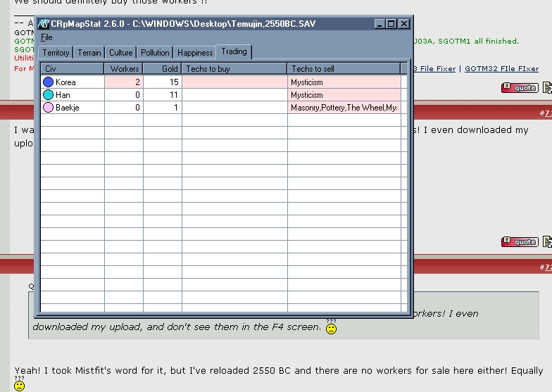Open the File menu
552x392 pixels.
click(46, 37)
